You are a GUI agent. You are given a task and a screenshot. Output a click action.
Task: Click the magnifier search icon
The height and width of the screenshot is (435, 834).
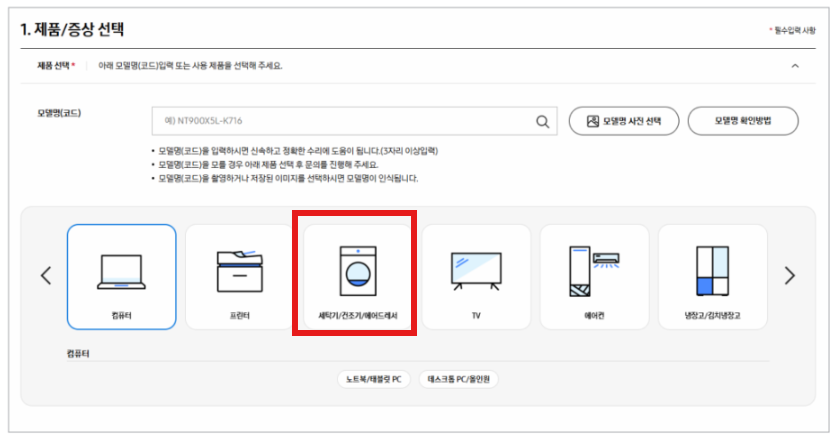(542, 121)
